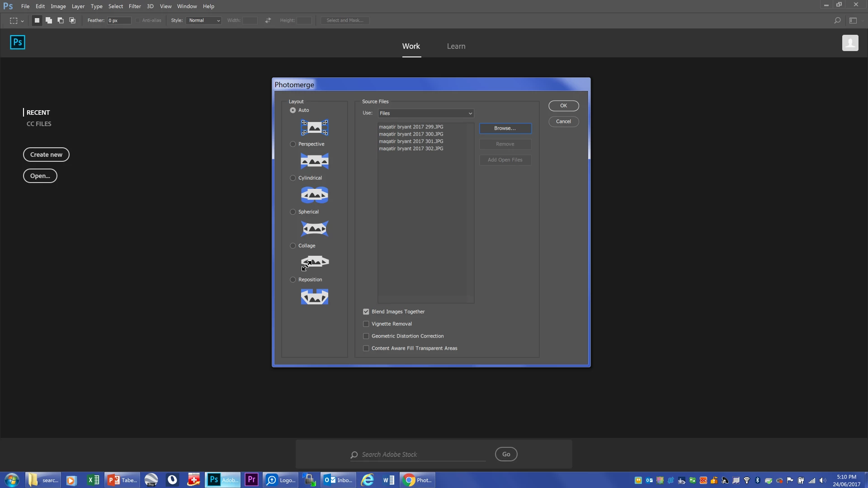Click the Cylindrical layout thumbnail icon
Image resolution: width=868 pixels, height=488 pixels.
coord(314,195)
